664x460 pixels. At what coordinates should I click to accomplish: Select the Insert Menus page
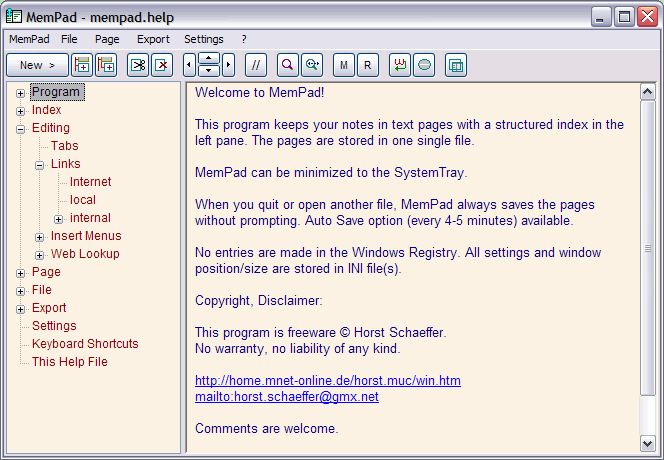pos(86,236)
